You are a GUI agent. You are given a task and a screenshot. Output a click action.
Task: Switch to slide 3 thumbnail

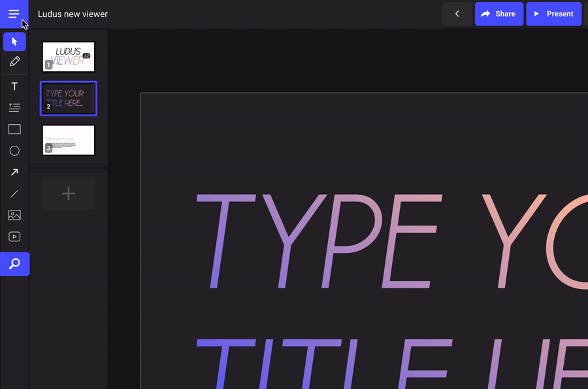tap(69, 141)
